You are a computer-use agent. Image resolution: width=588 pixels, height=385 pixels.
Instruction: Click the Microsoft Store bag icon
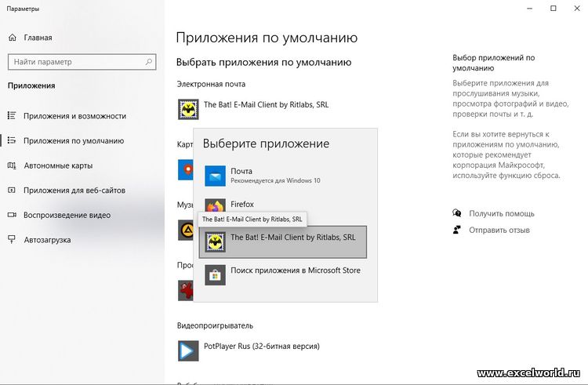point(215,275)
